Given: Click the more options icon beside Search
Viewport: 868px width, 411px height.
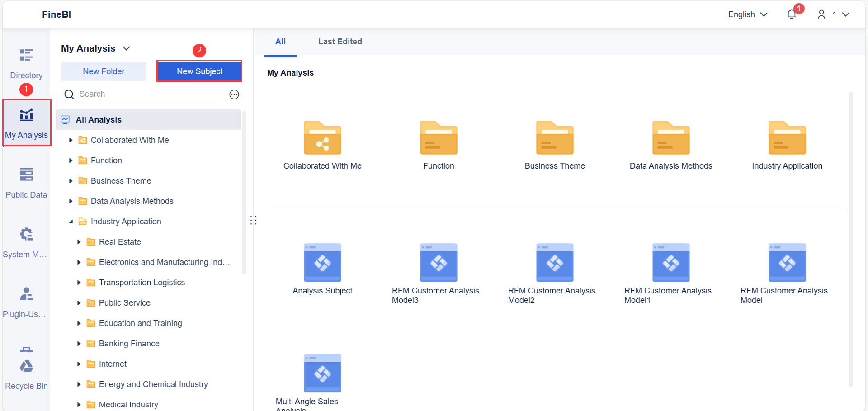Looking at the screenshot, I should pyautogui.click(x=234, y=94).
